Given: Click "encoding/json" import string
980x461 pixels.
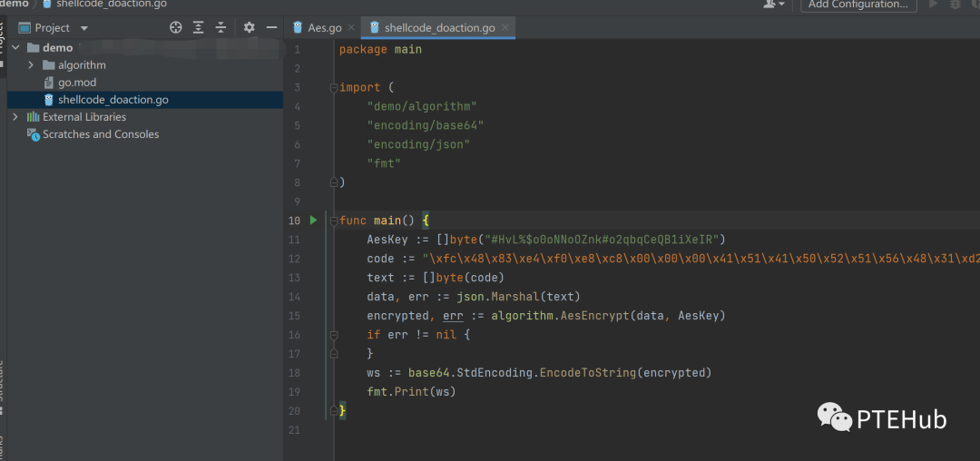Looking at the screenshot, I should point(418,144).
